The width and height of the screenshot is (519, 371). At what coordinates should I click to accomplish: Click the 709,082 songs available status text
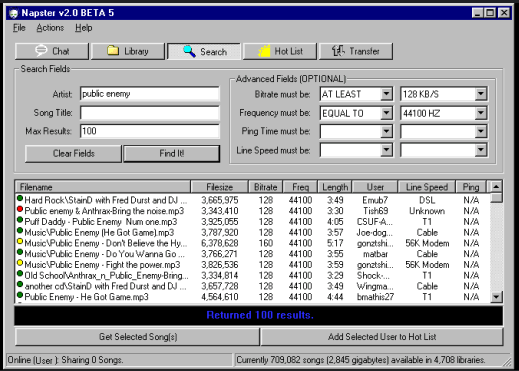[x=361, y=360]
